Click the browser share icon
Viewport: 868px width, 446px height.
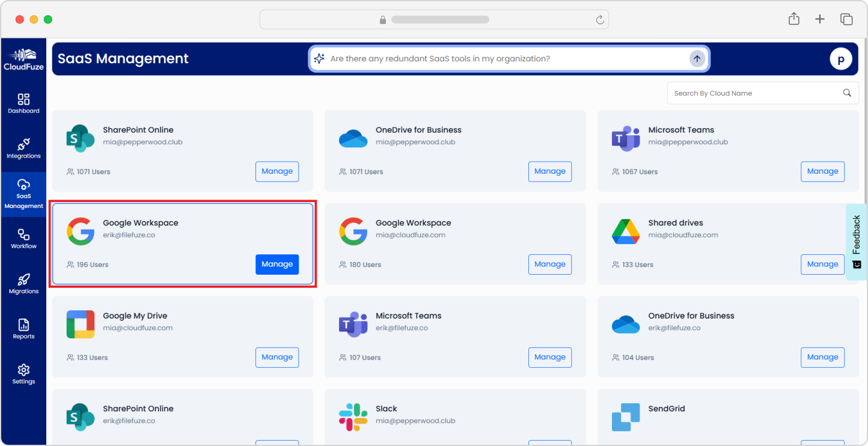point(794,19)
